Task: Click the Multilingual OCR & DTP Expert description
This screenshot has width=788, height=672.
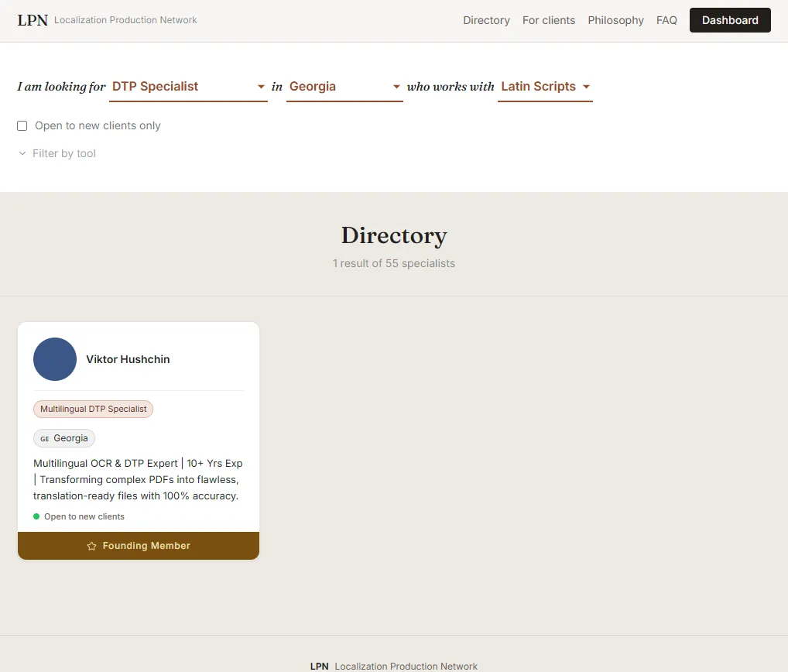Action: pos(138,479)
